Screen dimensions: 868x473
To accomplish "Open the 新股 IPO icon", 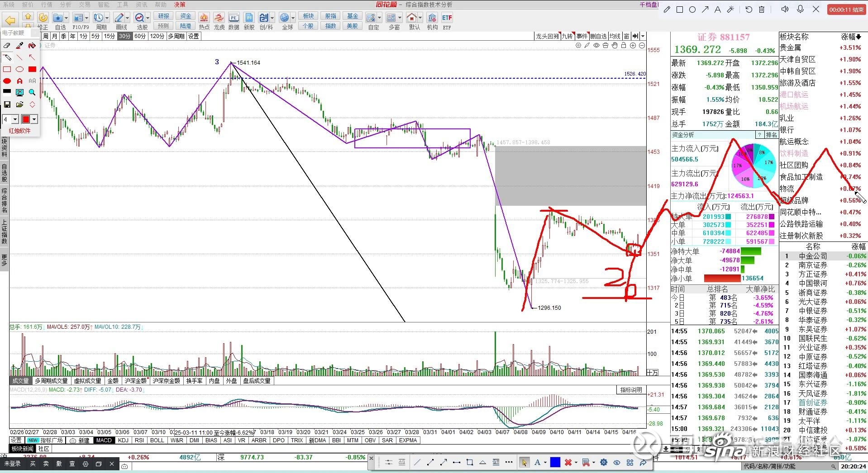I will click(249, 21).
